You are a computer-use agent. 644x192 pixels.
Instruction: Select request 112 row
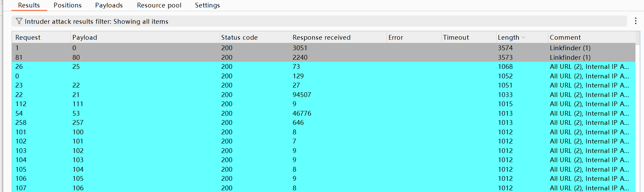point(324,104)
